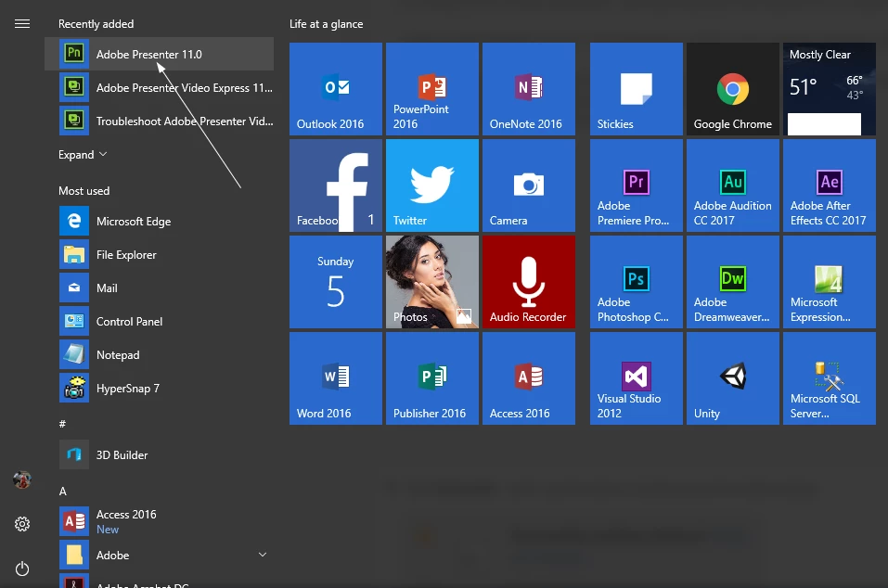Open the Camera tile

click(x=528, y=185)
